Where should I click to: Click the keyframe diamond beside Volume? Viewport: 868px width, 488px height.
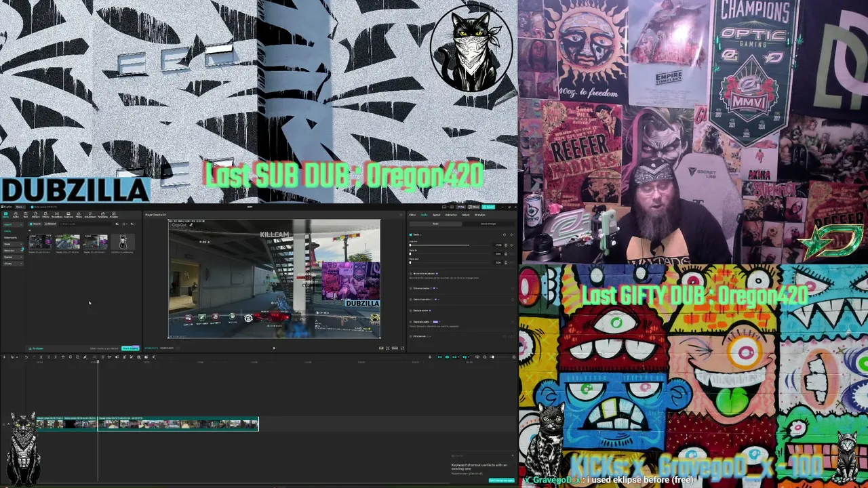[x=511, y=245]
